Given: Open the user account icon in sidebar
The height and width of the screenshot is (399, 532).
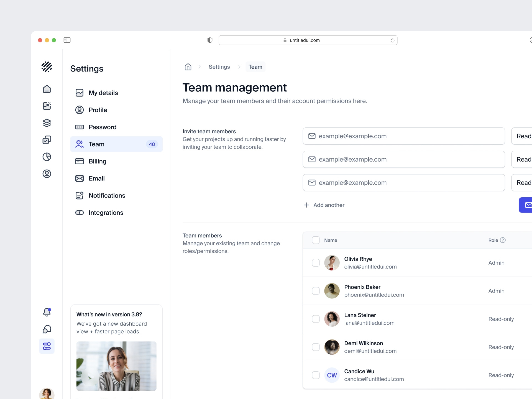Looking at the screenshot, I should (47, 174).
